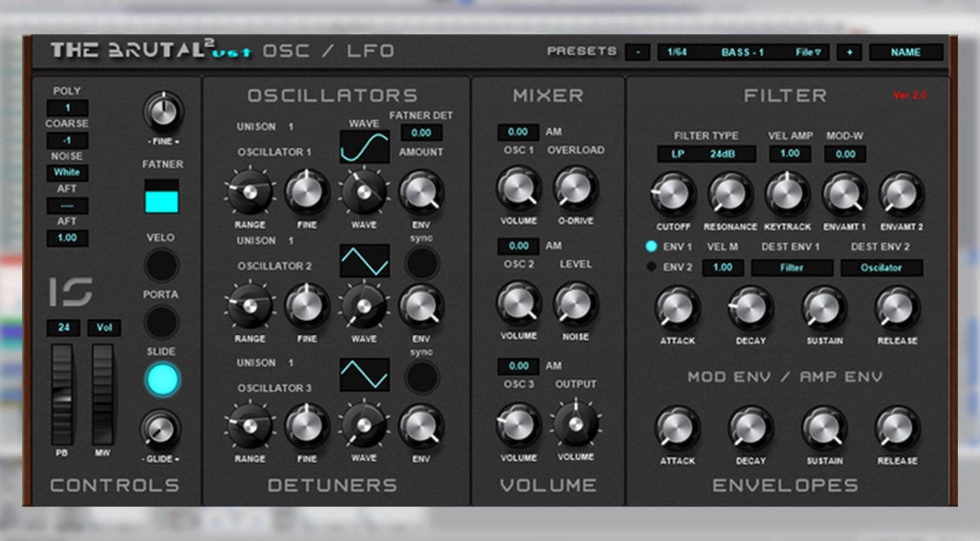980x541 pixels.
Task: Open DEST ENV 2 selector showing Oscilator
Action: 881,268
